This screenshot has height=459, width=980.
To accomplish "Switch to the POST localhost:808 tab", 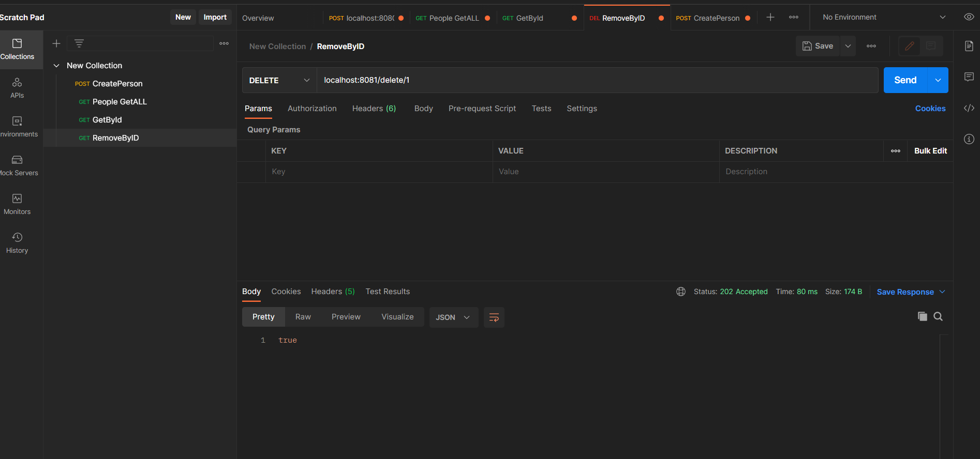I will 366,18.
